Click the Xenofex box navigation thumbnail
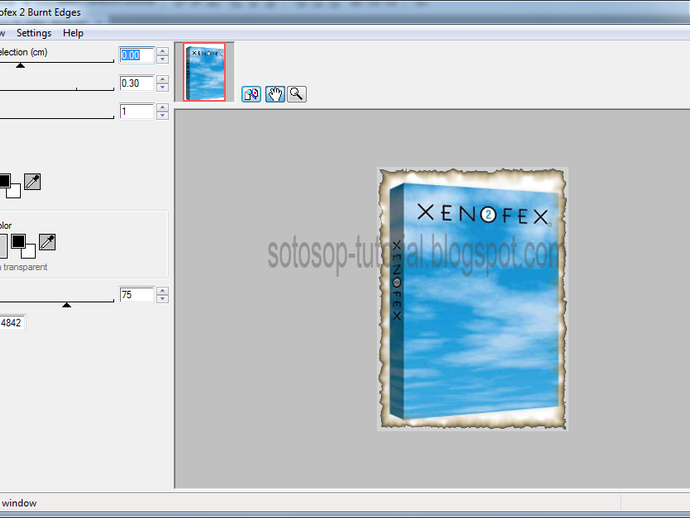Viewport: 690px width, 518px height. tap(204, 72)
